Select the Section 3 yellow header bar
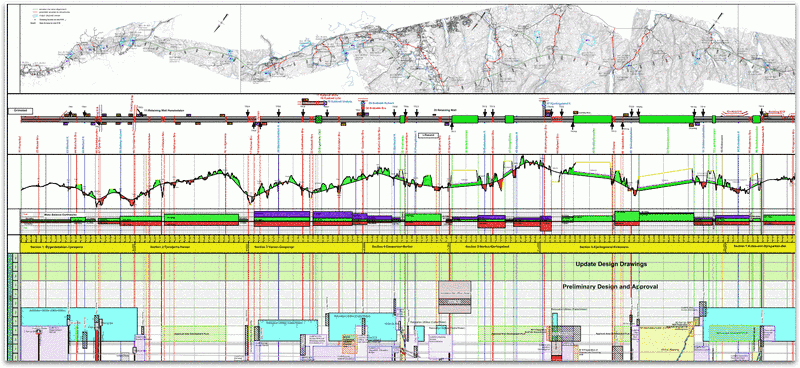 (x=306, y=247)
